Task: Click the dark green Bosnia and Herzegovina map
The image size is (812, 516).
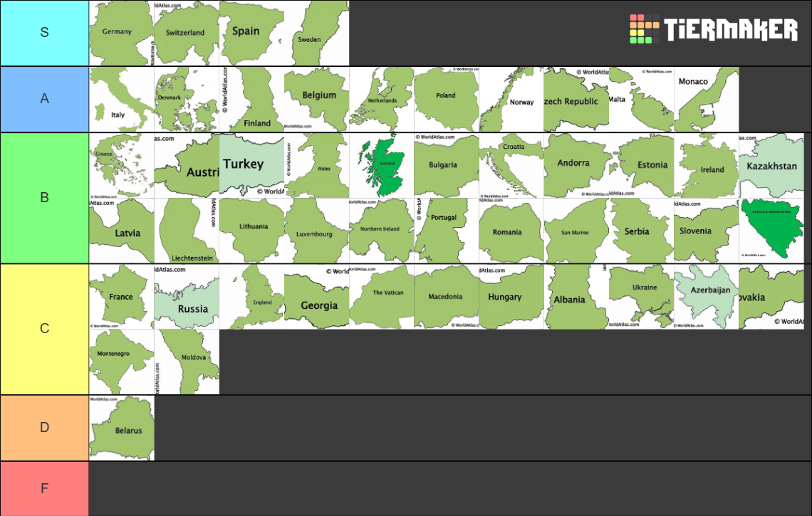Action: point(771,230)
